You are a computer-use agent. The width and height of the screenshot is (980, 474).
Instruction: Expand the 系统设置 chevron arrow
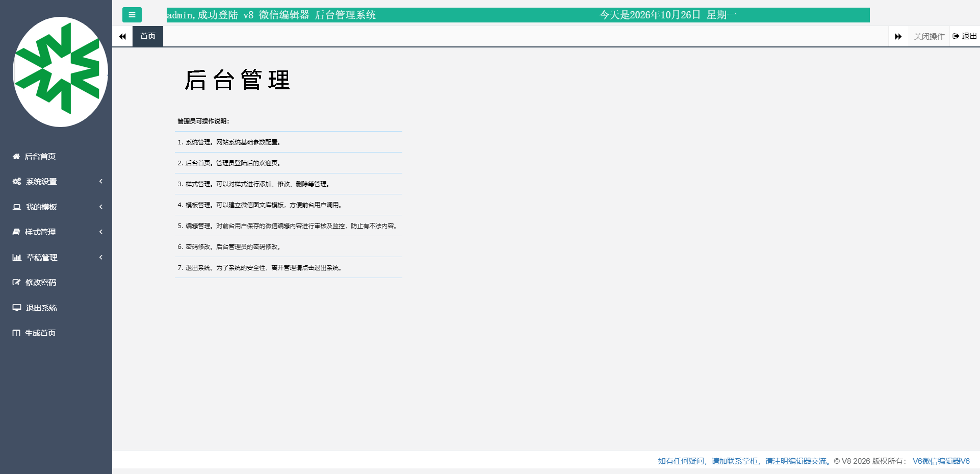101,182
